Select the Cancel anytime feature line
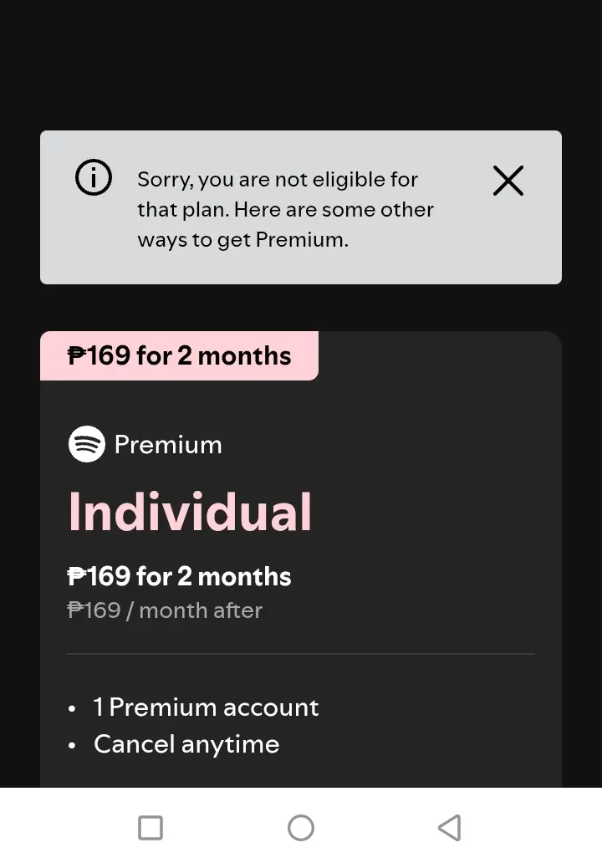The width and height of the screenshot is (602, 868). (186, 744)
